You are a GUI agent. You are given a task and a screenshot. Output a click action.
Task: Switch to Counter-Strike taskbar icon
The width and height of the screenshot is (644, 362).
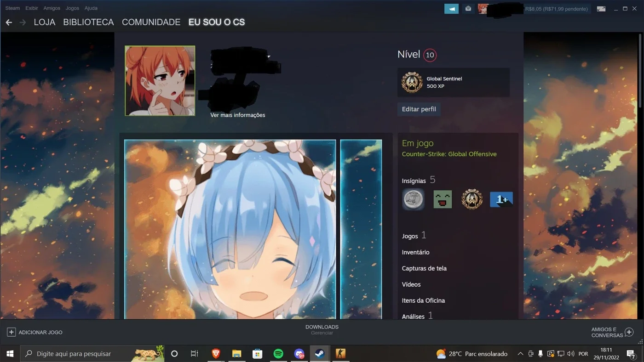point(340,354)
